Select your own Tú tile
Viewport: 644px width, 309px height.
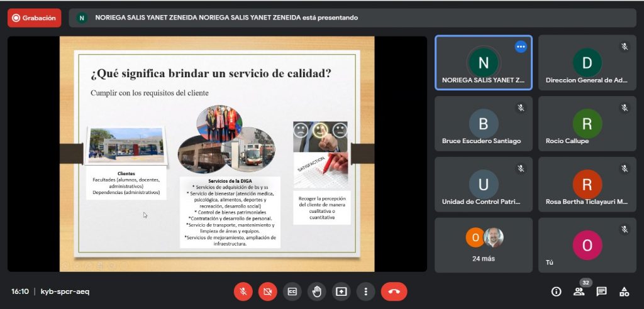(587, 245)
